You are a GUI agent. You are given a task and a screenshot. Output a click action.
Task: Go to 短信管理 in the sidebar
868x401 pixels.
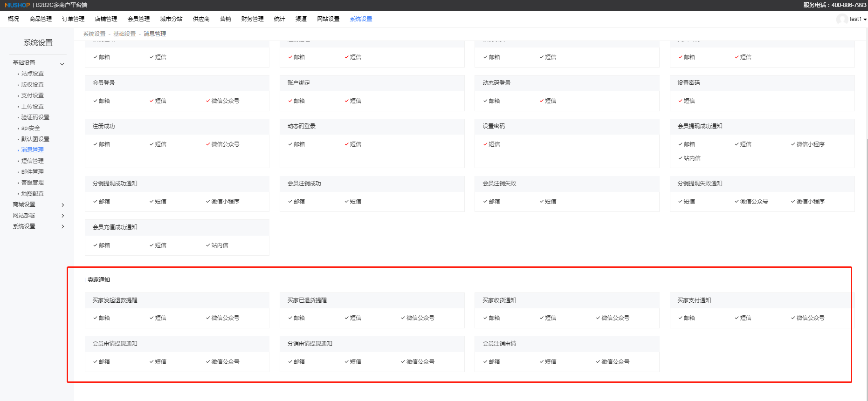tap(32, 161)
